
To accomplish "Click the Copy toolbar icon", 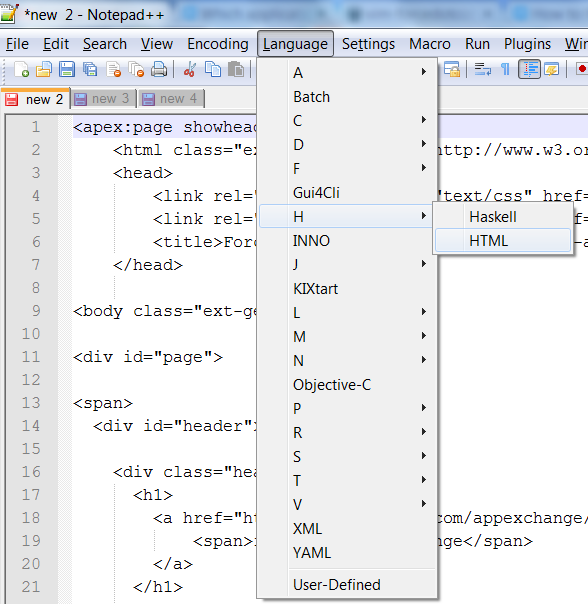I will coord(213,70).
